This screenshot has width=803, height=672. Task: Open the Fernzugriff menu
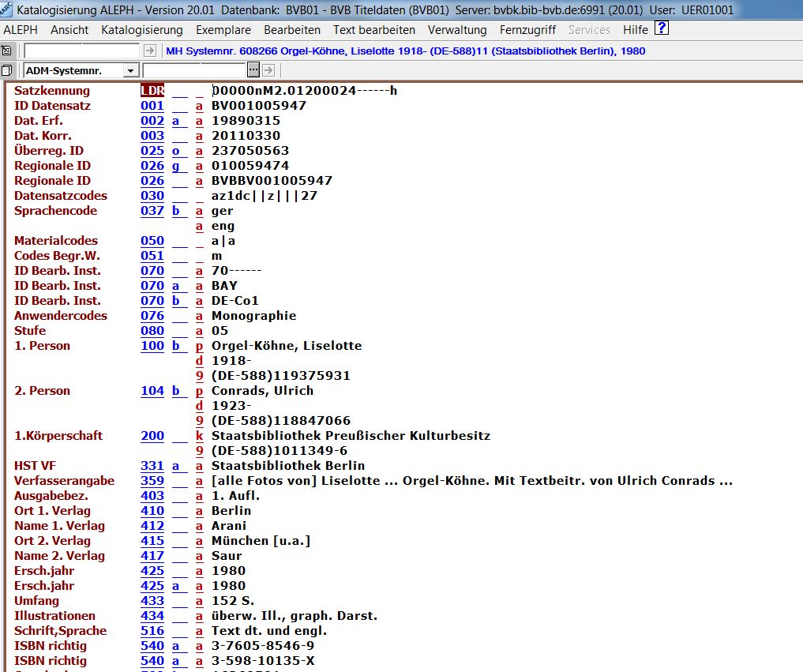527,30
